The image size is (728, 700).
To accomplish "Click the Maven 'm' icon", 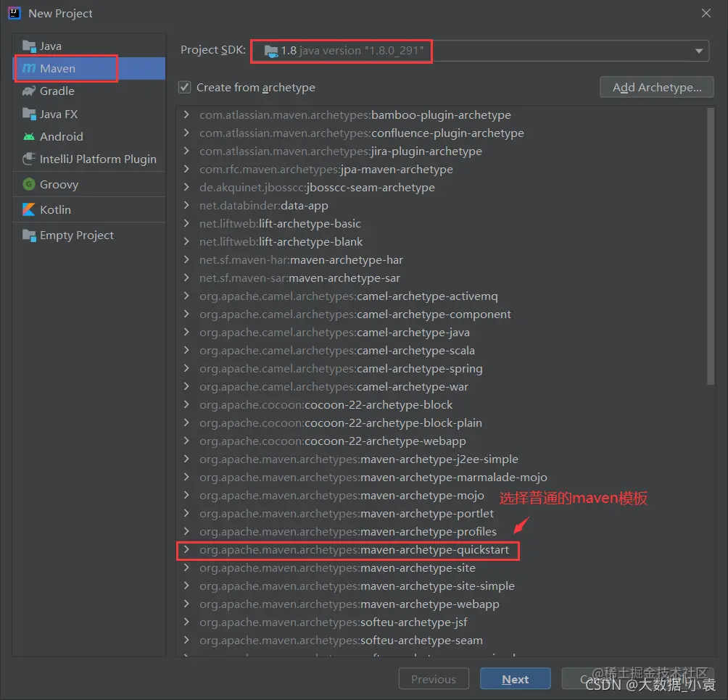I will [29, 68].
